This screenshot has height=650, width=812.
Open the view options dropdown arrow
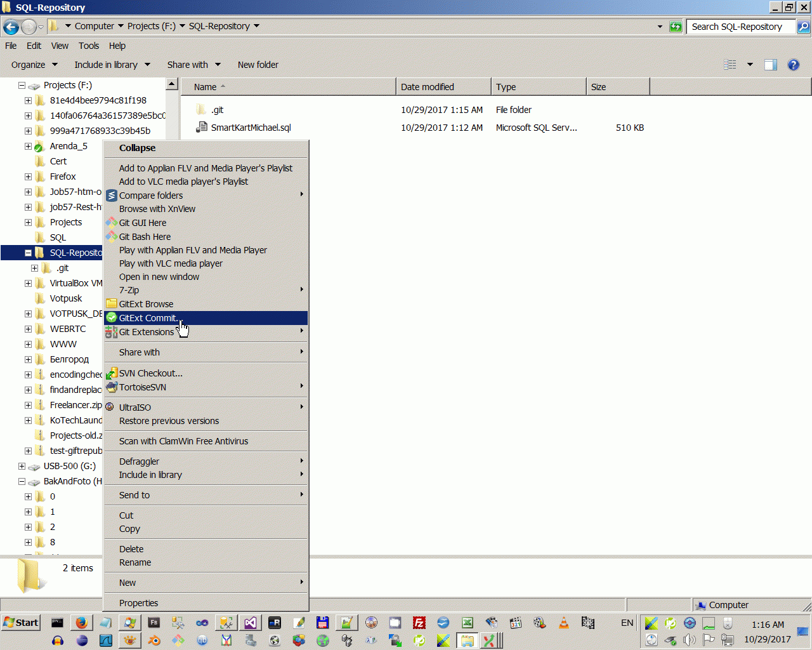(750, 65)
